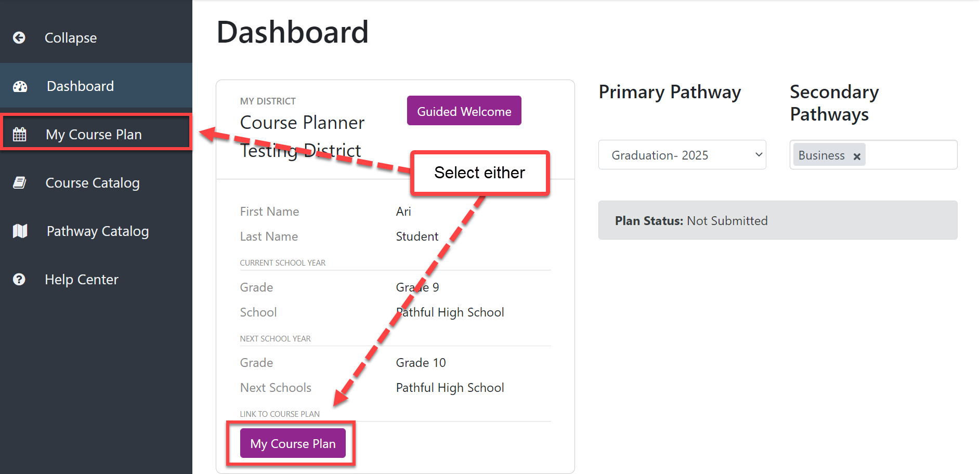
Task: Click the Help Center question mark icon
Action: [19, 280]
